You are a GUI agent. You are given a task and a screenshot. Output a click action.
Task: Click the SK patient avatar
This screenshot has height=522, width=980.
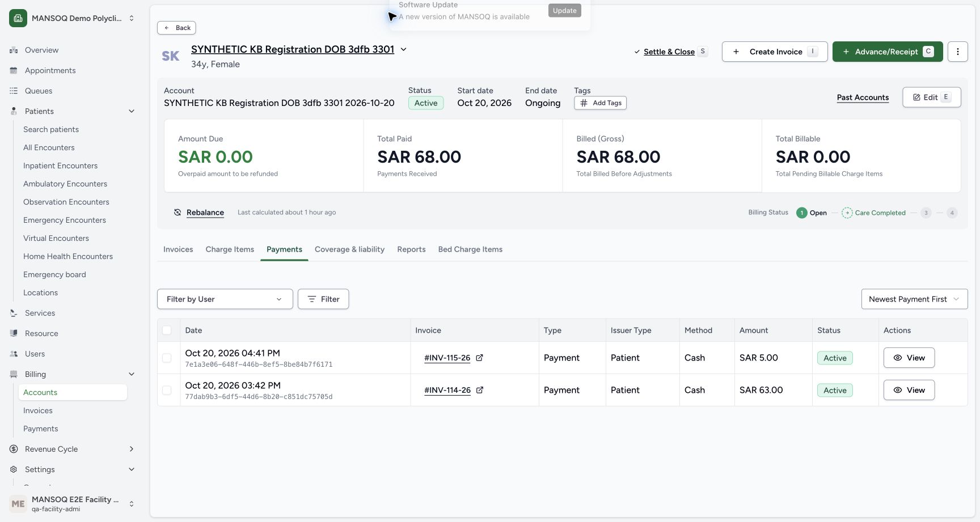coord(171,56)
